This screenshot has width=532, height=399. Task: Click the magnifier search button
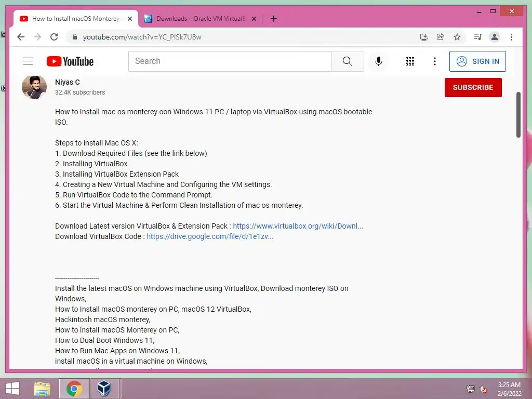tap(348, 61)
